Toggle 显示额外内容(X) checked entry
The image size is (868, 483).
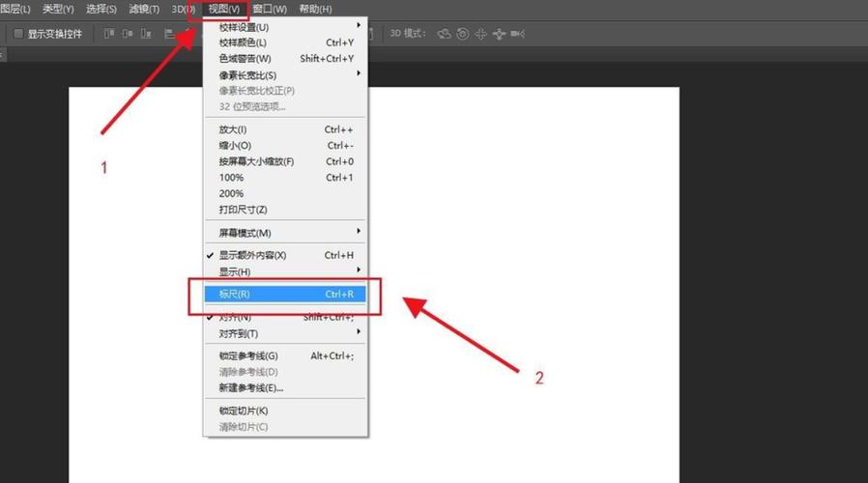click(x=285, y=255)
